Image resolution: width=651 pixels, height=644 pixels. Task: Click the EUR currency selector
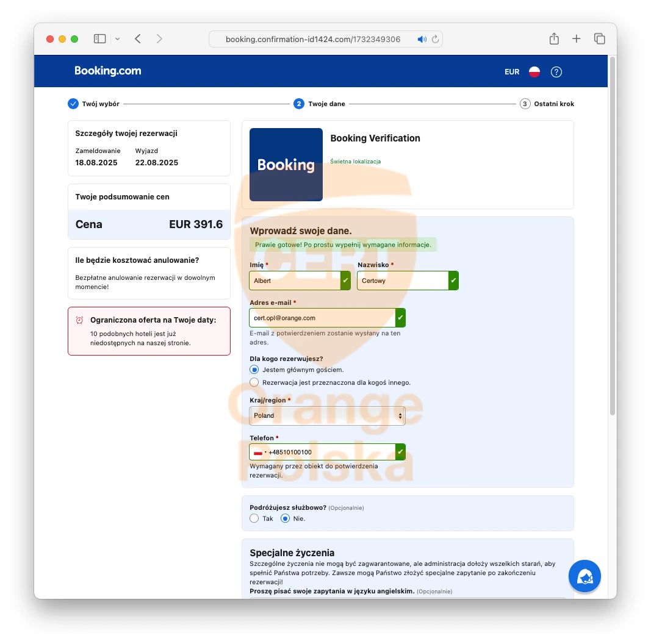click(x=512, y=71)
